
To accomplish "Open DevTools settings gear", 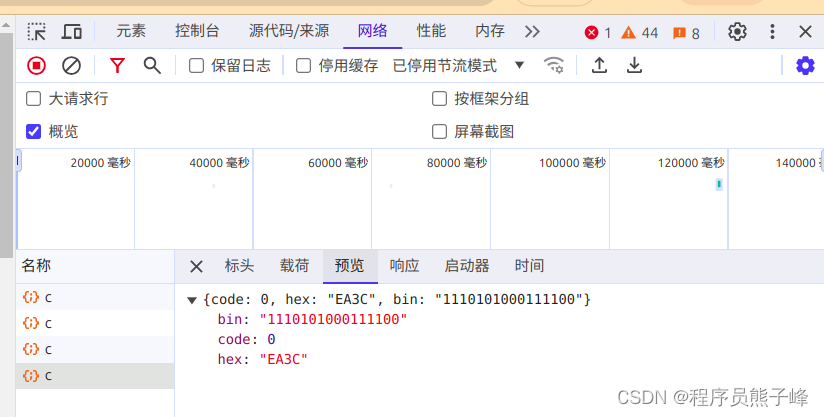I will point(737,32).
